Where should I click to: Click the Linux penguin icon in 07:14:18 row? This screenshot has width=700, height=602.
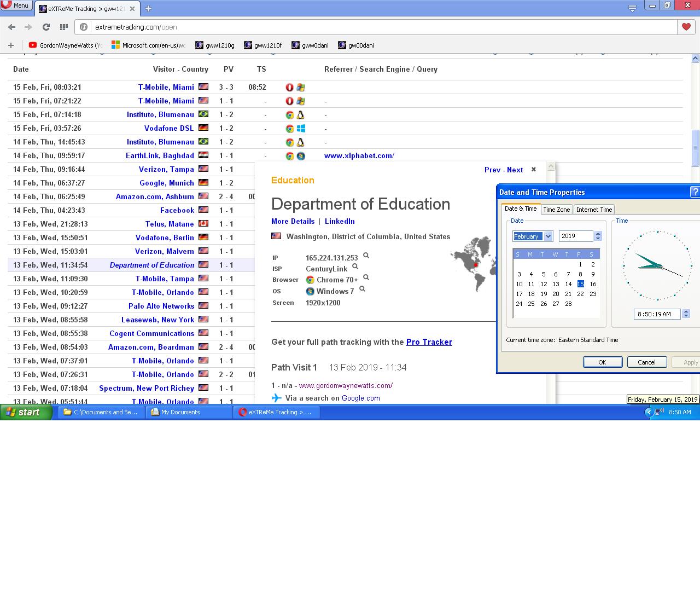300,115
